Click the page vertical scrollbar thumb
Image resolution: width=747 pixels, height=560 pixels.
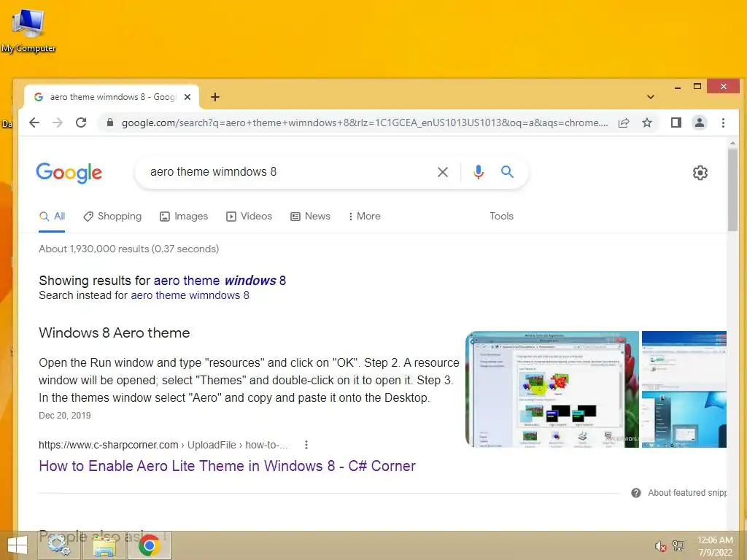pyautogui.click(x=732, y=189)
